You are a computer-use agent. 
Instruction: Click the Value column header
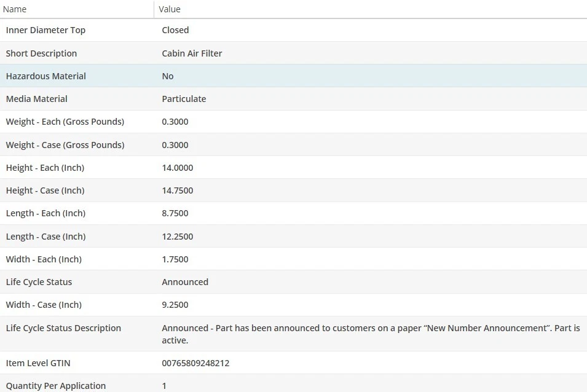(169, 9)
